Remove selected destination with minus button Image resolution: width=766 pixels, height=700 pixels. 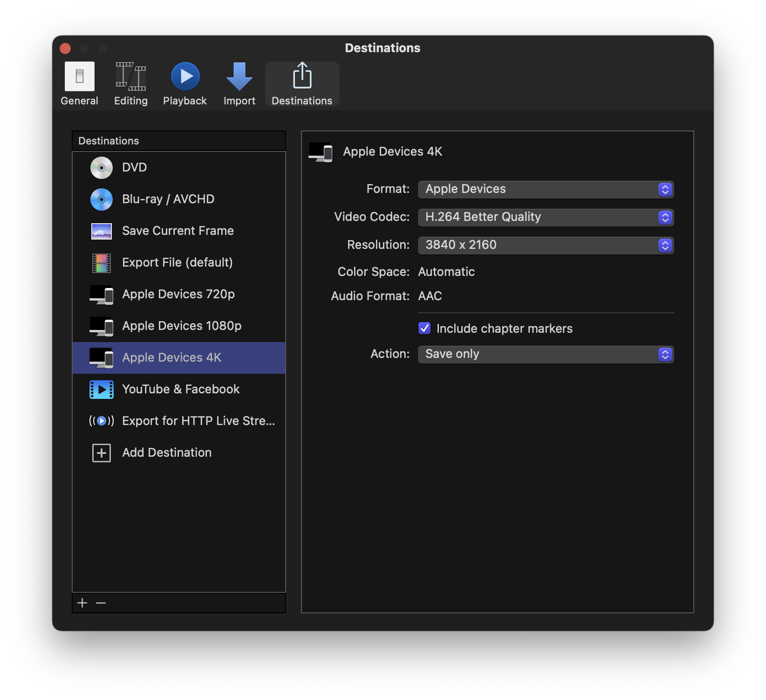101,604
